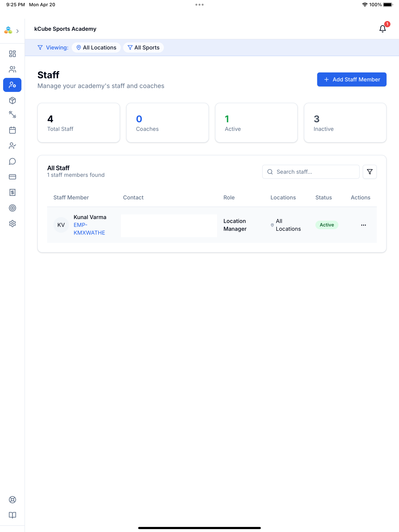Open the receipt dollar sidebar icon
This screenshot has height=532, width=399.
12,192
